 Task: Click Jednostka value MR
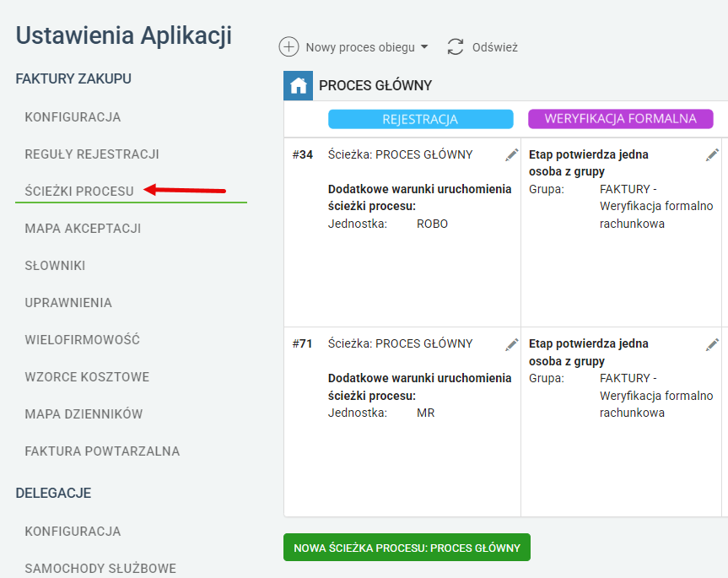click(x=426, y=413)
